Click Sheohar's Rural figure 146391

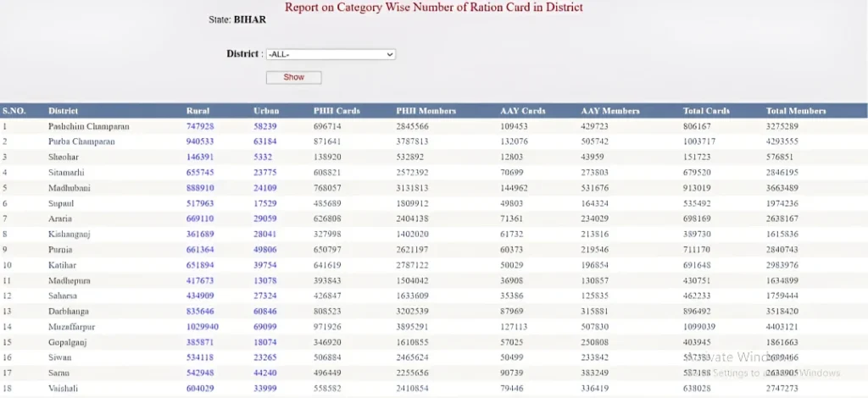click(200, 157)
